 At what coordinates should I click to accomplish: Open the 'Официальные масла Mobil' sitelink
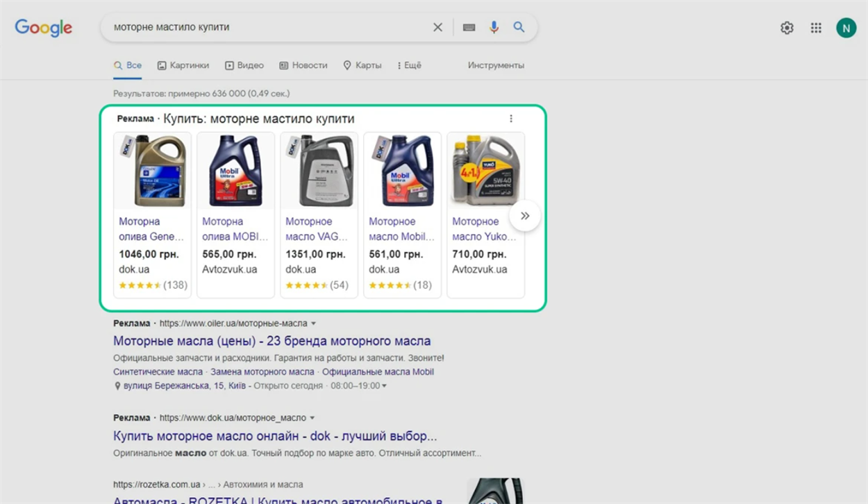point(378,372)
